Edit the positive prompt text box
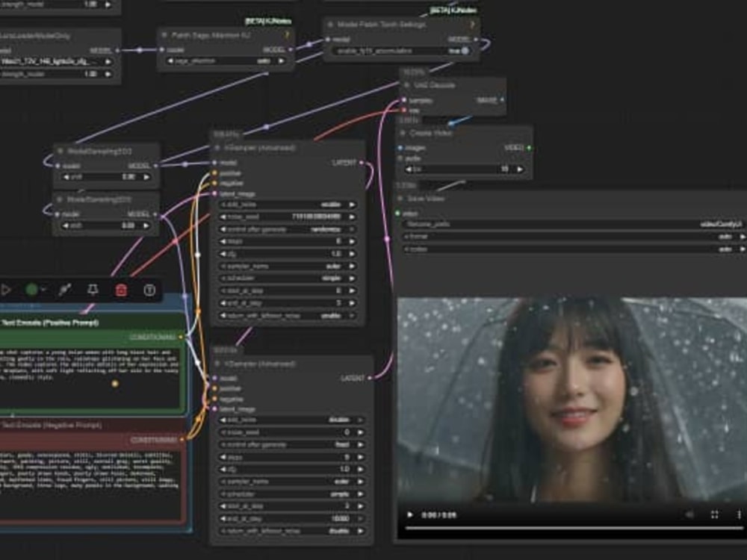The image size is (747, 560). coord(90,378)
